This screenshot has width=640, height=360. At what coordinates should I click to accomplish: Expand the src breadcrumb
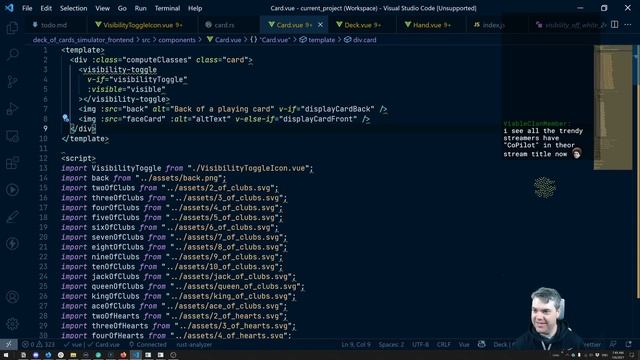(x=146, y=40)
